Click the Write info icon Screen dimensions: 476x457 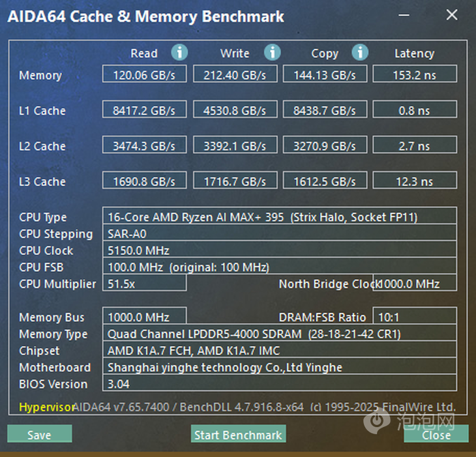(272, 53)
